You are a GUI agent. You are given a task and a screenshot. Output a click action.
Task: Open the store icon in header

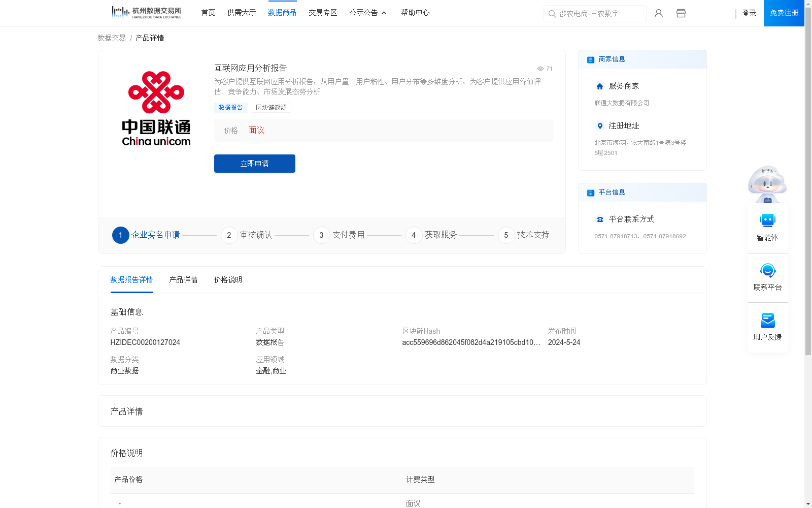[x=681, y=13]
